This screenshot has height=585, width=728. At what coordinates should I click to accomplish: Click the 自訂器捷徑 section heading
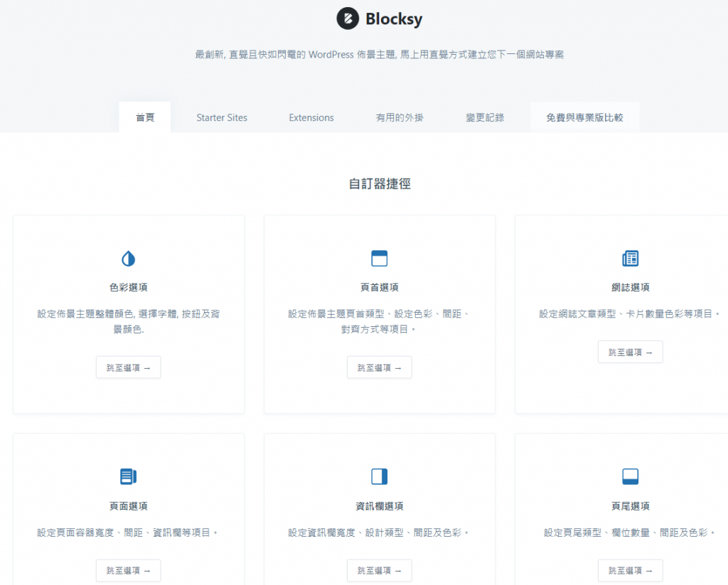click(380, 184)
